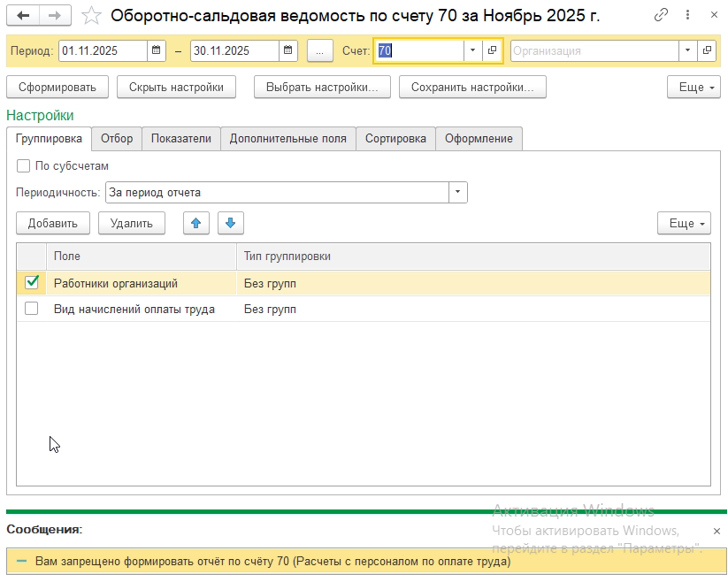Open the three-dot window menu
The height and width of the screenshot is (582, 728).
[687, 15]
